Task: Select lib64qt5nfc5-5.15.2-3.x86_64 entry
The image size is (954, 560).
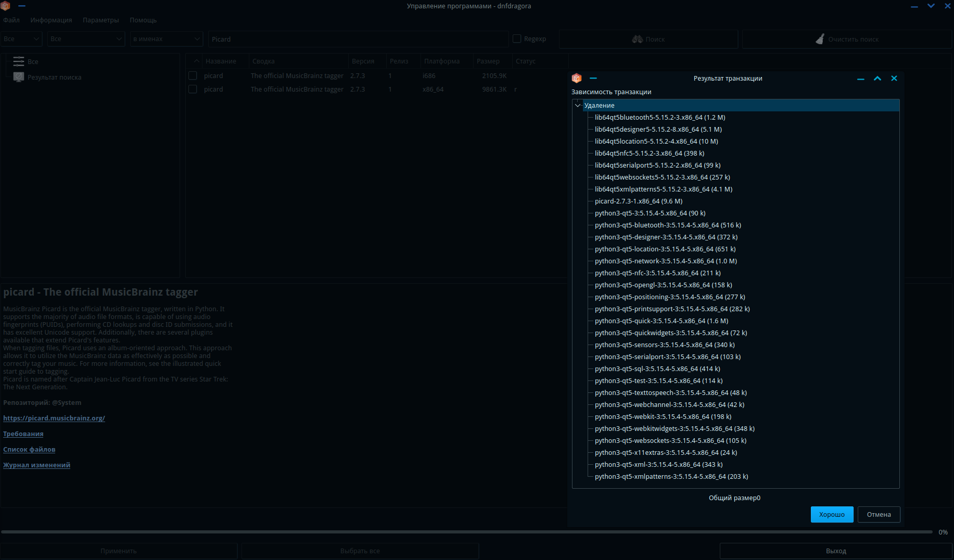Action: [650, 153]
